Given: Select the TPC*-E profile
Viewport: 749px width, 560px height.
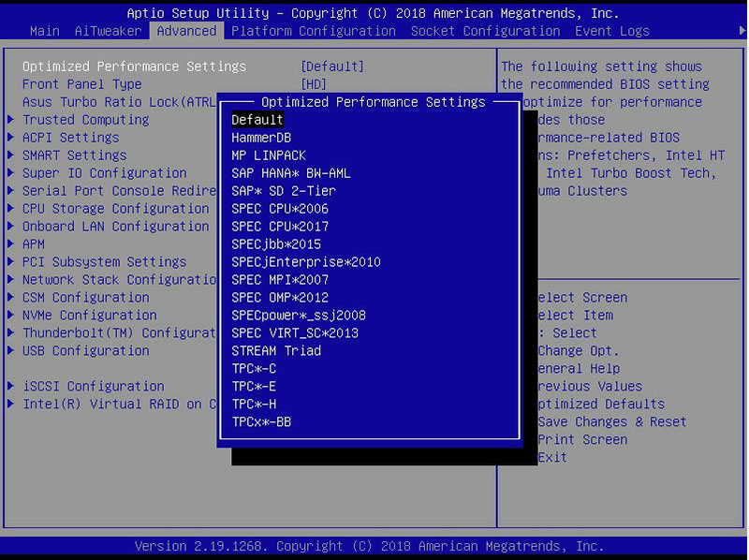Looking at the screenshot, I should [x=254, y=386].
